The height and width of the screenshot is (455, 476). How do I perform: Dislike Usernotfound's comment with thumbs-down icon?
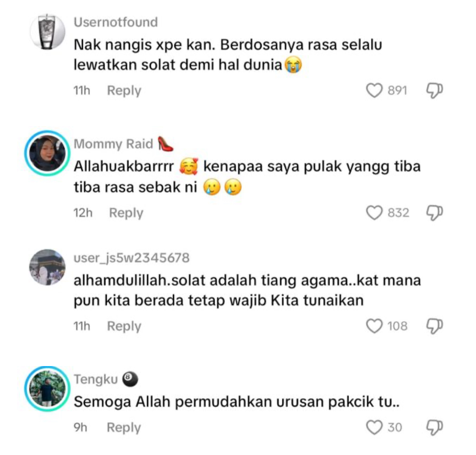435,91
